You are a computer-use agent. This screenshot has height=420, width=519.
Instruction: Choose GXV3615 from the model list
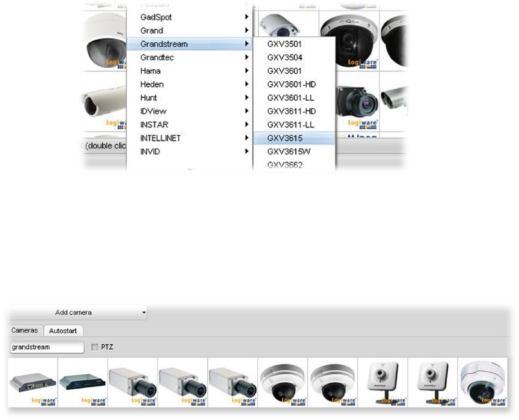tap(285, 138)
